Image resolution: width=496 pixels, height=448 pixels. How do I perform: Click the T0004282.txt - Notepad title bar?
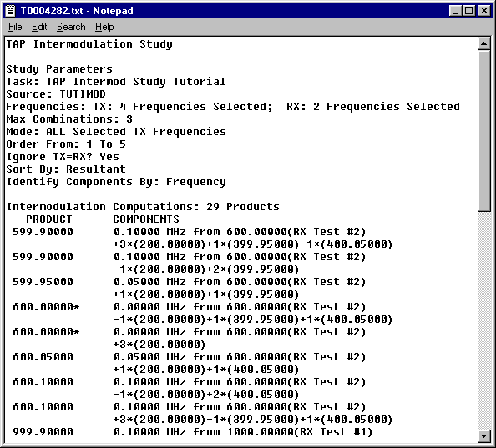(221, 11)
